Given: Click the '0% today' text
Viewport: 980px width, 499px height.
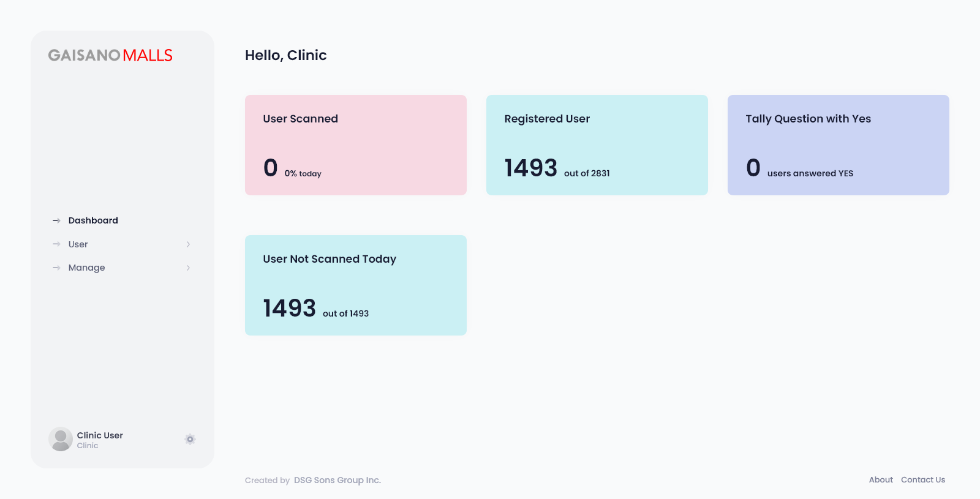Looking at the screenshot, I should tap(303, 173).
